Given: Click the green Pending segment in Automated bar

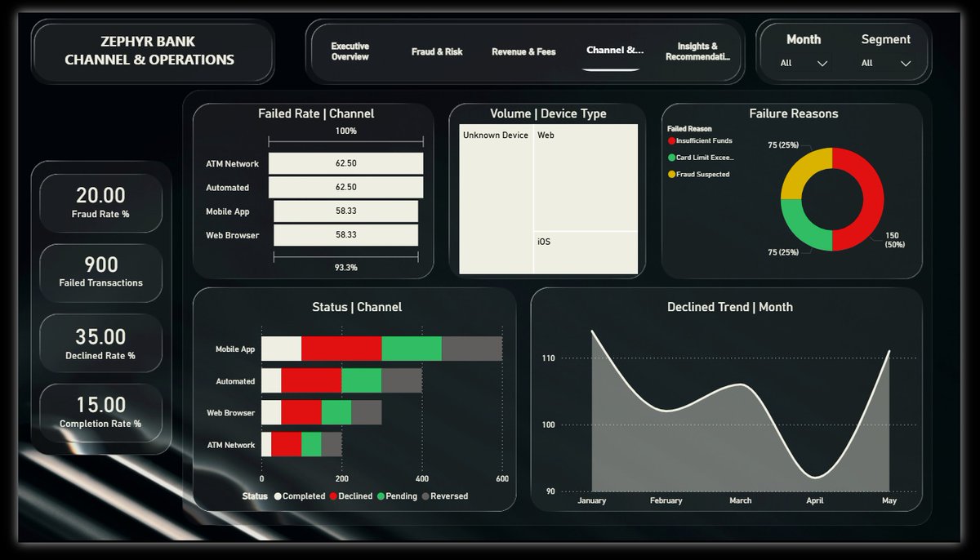Looking at the screenshot, I should 361,380.
